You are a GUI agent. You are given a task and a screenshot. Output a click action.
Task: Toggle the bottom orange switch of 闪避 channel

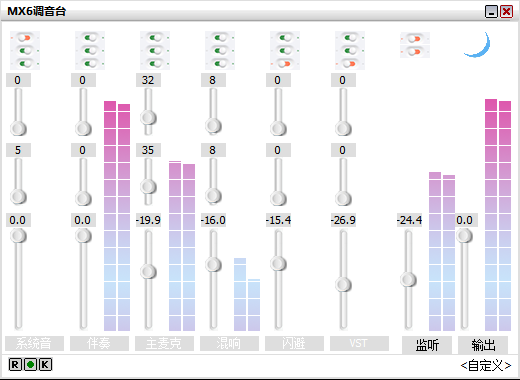coord(285,63)
